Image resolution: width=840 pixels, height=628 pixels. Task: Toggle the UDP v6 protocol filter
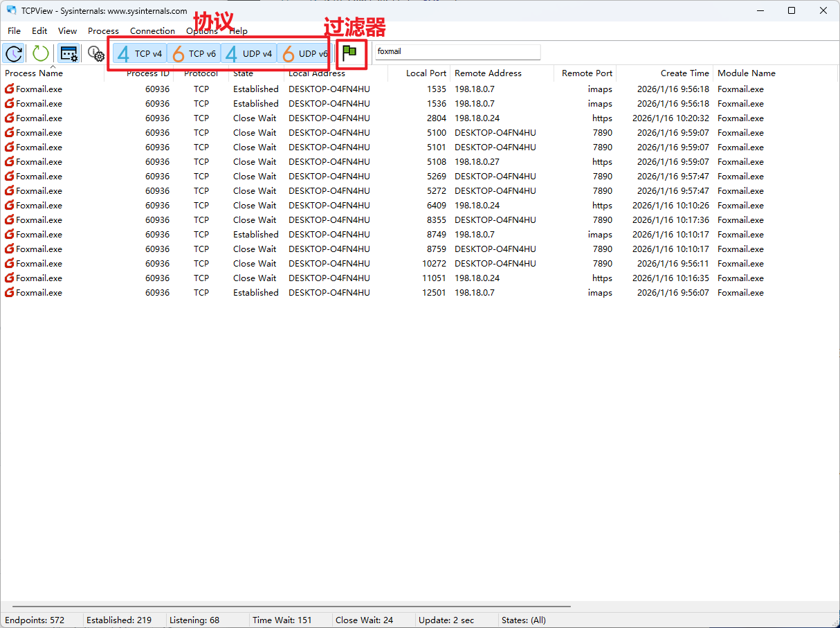tap(304, 53)
